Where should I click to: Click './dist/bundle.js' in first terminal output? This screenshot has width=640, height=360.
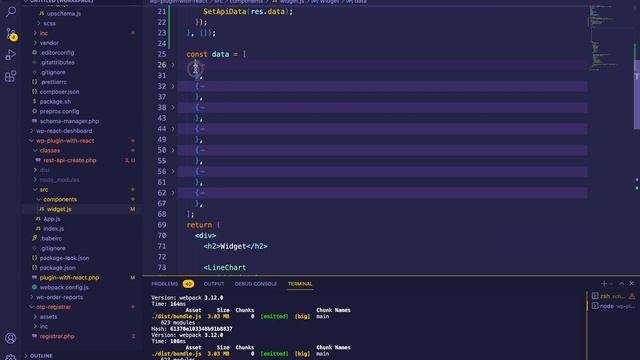(x=176, y=316)
